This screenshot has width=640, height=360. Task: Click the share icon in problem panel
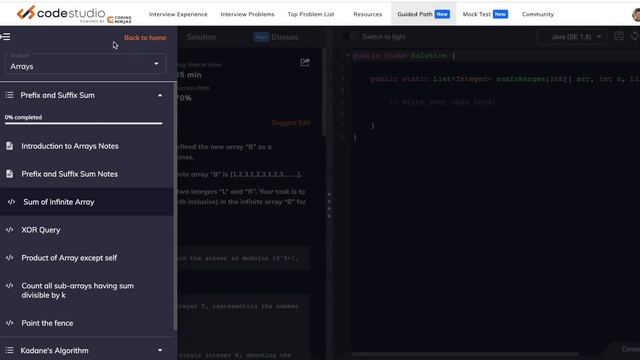pyautogui.click(x=305, y=62)
